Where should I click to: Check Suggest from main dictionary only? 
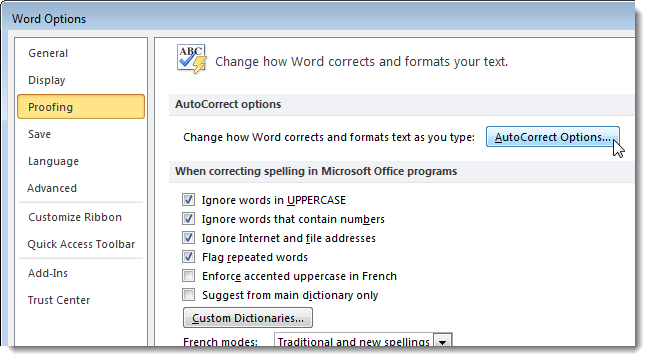pos(189,295)
